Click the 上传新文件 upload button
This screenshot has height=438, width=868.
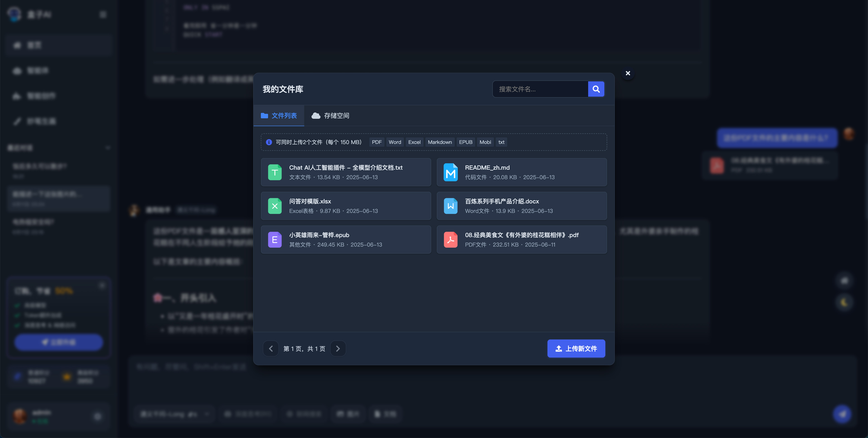pos(576,349)
